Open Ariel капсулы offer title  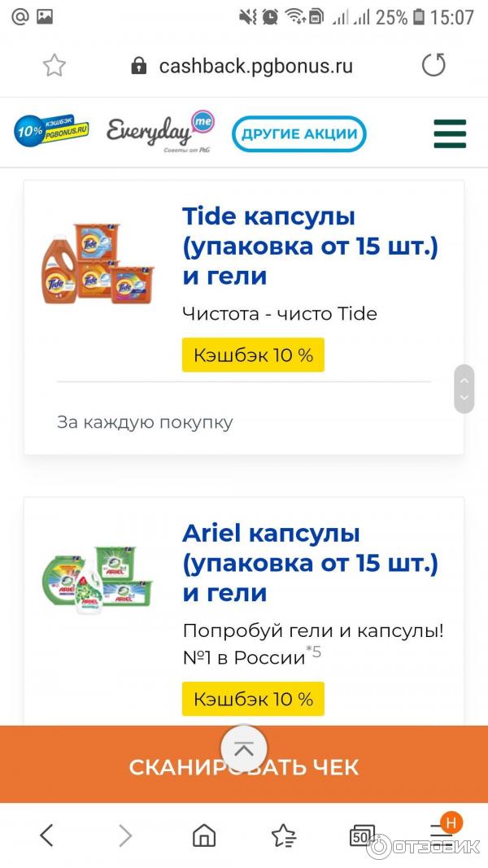pyautogui.click(x=310, y=563)
